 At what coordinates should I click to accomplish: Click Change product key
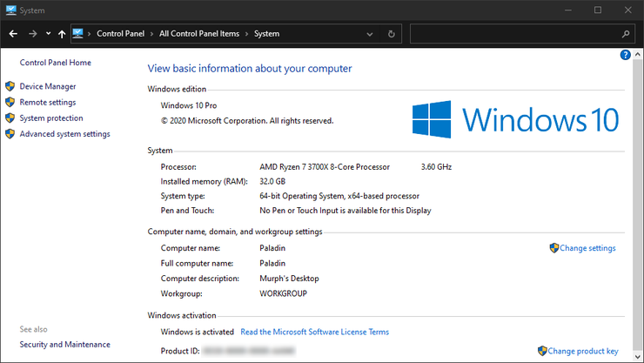583,351
